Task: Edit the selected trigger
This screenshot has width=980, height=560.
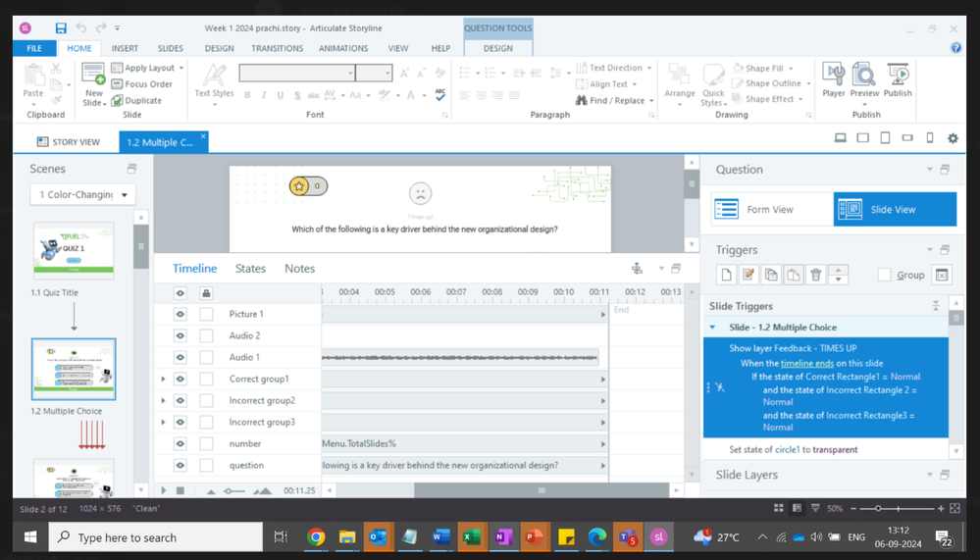Action: [748, 275]
